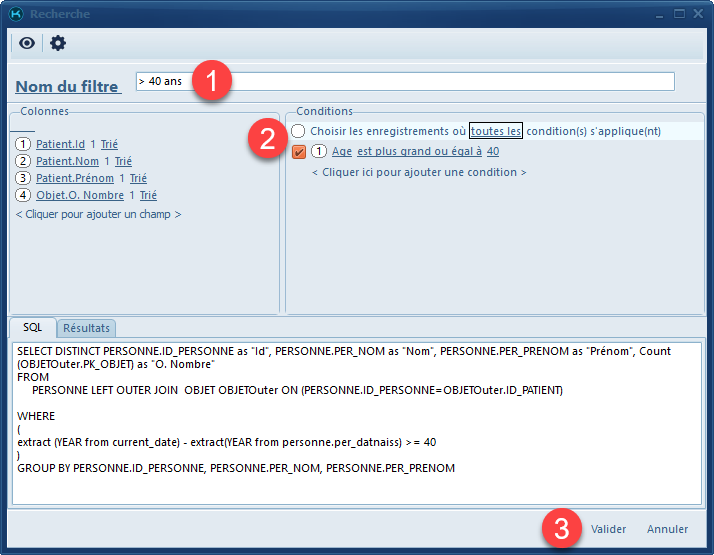Add a new field to columns

98,214
